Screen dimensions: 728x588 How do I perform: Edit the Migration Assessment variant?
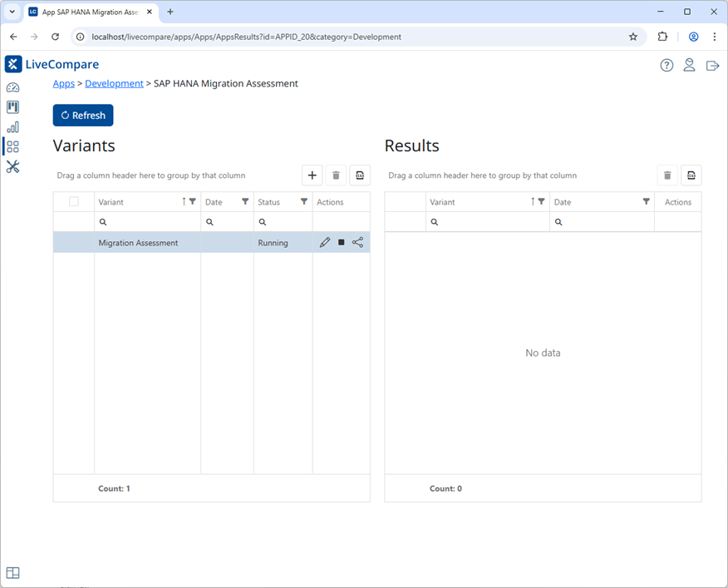tap(325, 242)
